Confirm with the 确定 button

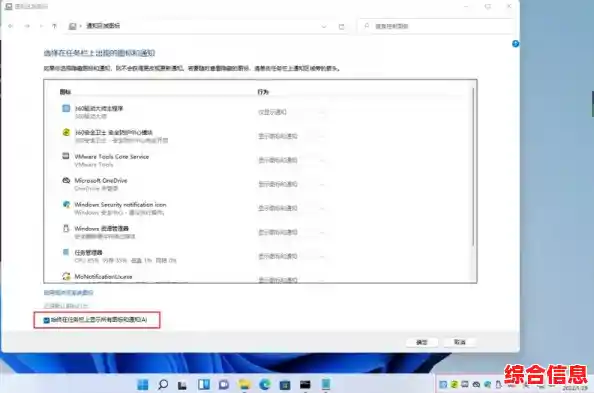(422, 342)
